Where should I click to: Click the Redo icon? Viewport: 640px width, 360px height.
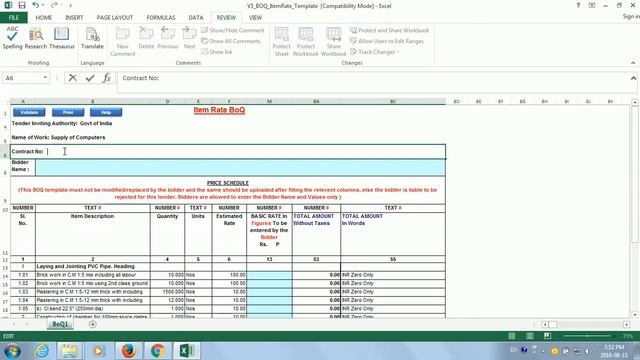(x=54, y=5)
